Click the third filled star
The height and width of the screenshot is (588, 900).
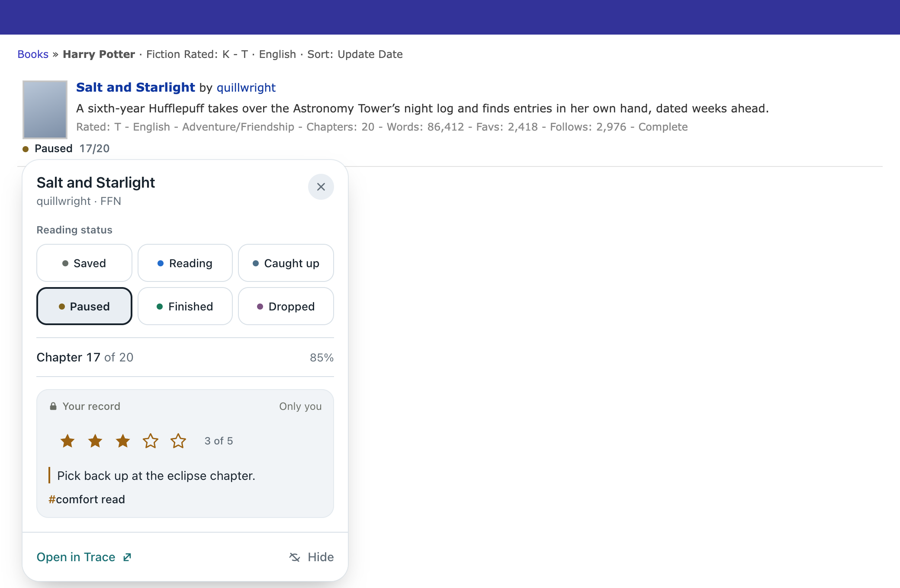[123, 441]
